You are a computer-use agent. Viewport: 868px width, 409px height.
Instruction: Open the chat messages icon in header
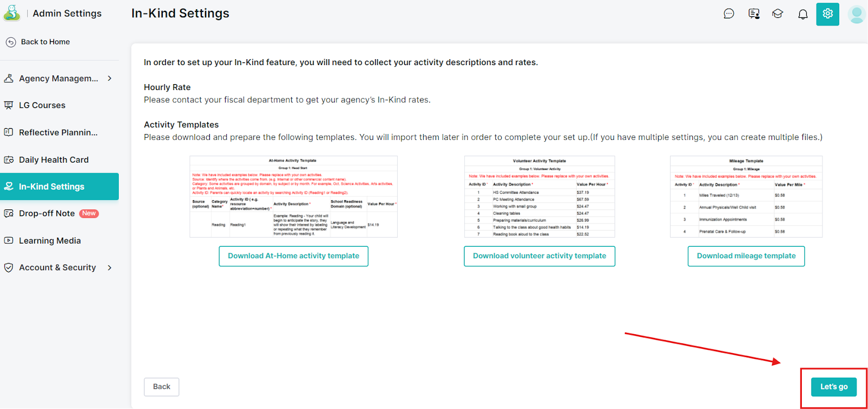[729, 14]
